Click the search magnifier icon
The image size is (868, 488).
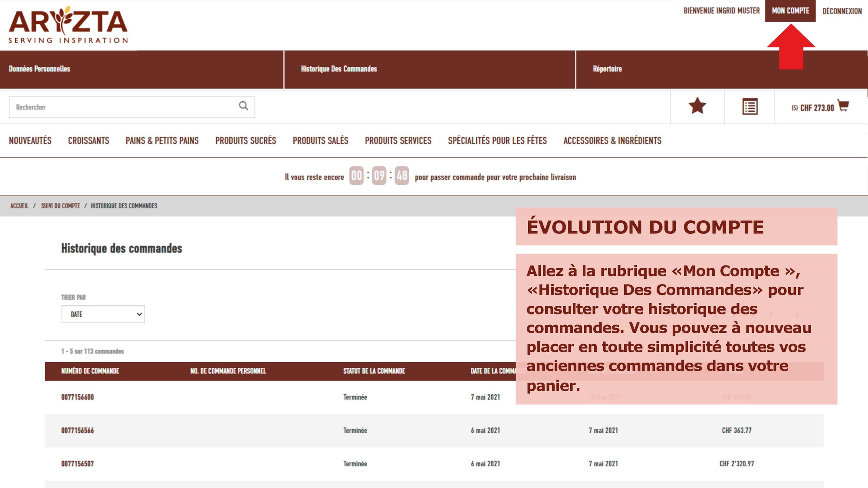(x=243, y=106)
